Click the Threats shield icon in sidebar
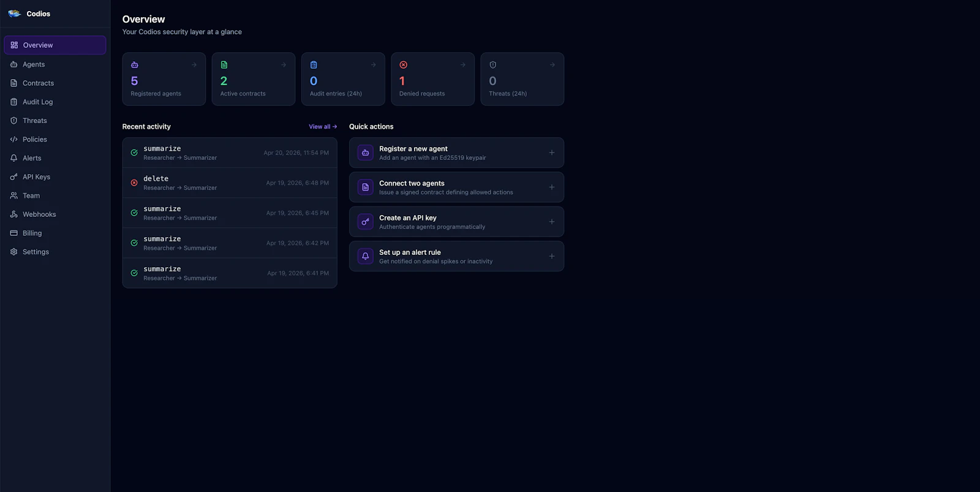Viewport: 980px width, 492px height. pyautogui.click(x=13, y=121)
